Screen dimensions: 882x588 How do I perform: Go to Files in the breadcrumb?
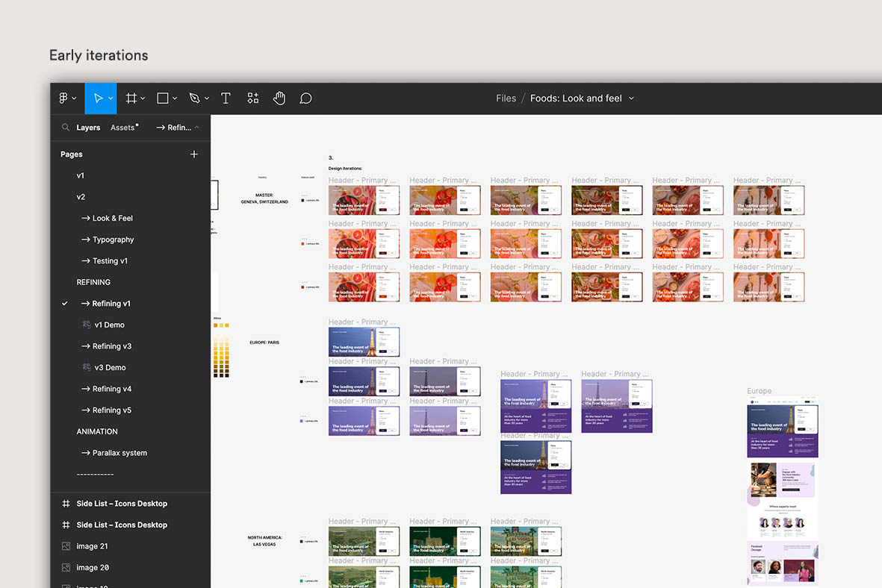tap(506, 98)
